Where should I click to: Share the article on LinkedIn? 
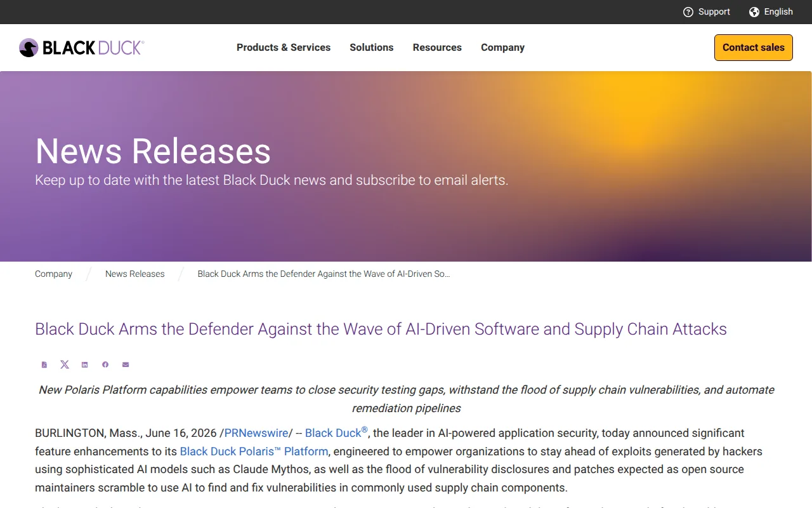coord(85,364)
